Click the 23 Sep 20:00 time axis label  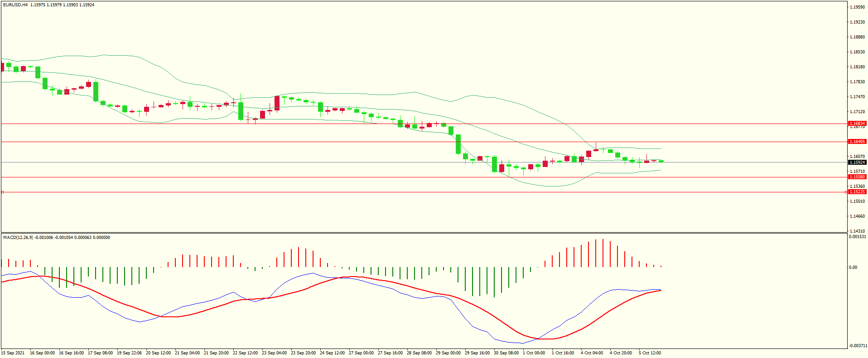click(303, 353)
